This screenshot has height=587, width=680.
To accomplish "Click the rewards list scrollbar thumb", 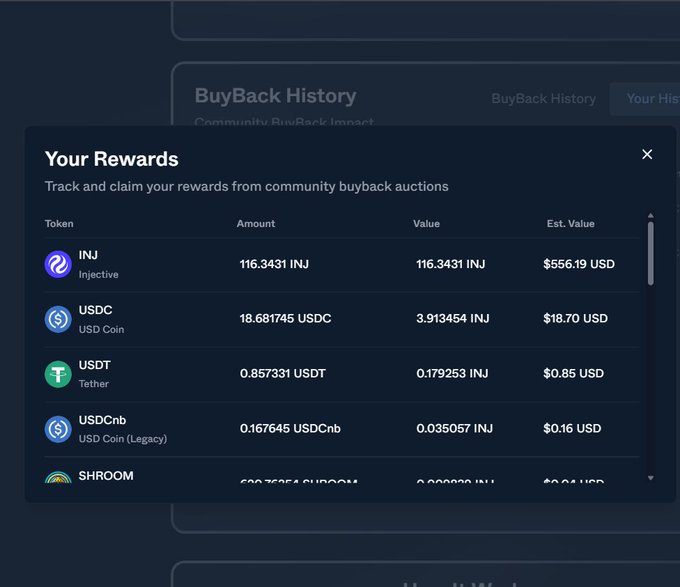I will tap(651, 254).
